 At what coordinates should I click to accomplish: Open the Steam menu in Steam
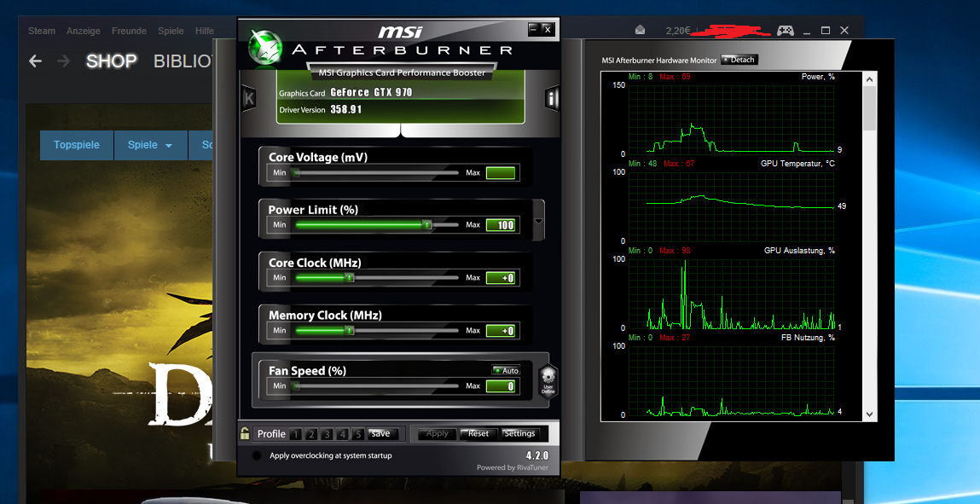pyautogui.click(x=42, y=31)
